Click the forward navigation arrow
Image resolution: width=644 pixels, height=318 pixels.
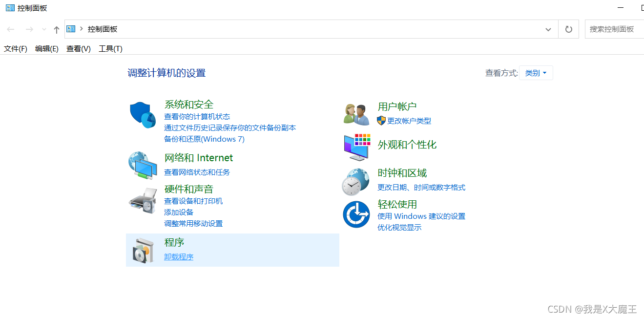[29, 29]
